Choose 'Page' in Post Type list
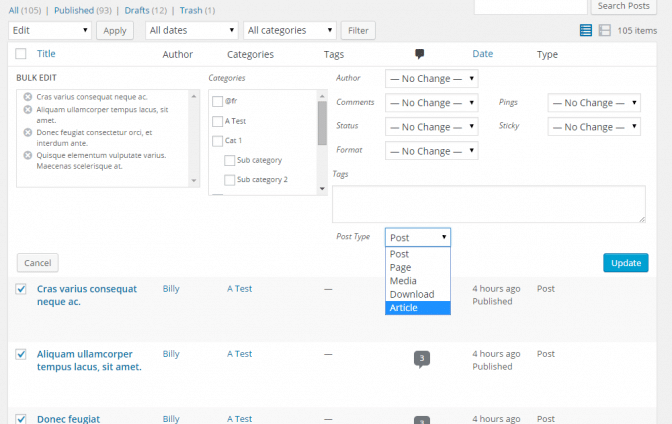The height and width of the screenshot is (424, 672). (x=418, y=268)
